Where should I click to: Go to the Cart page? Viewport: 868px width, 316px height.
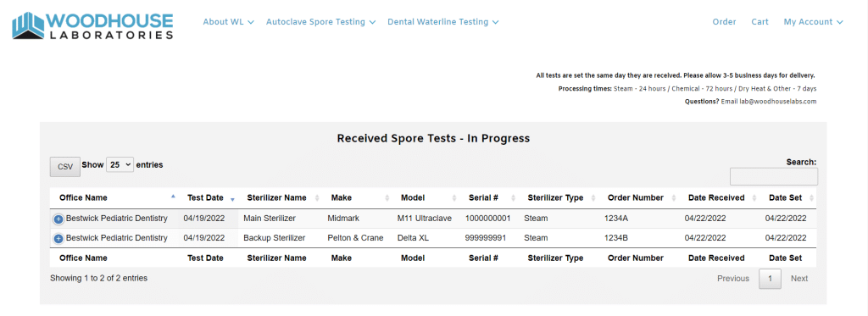click(x=759, y=22)
